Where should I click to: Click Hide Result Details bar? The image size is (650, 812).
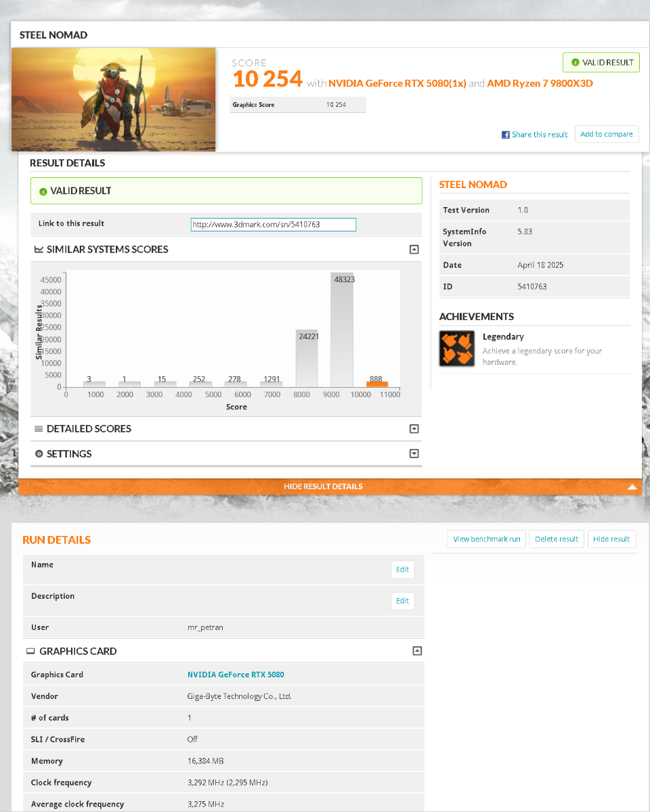tap(330, 487)
